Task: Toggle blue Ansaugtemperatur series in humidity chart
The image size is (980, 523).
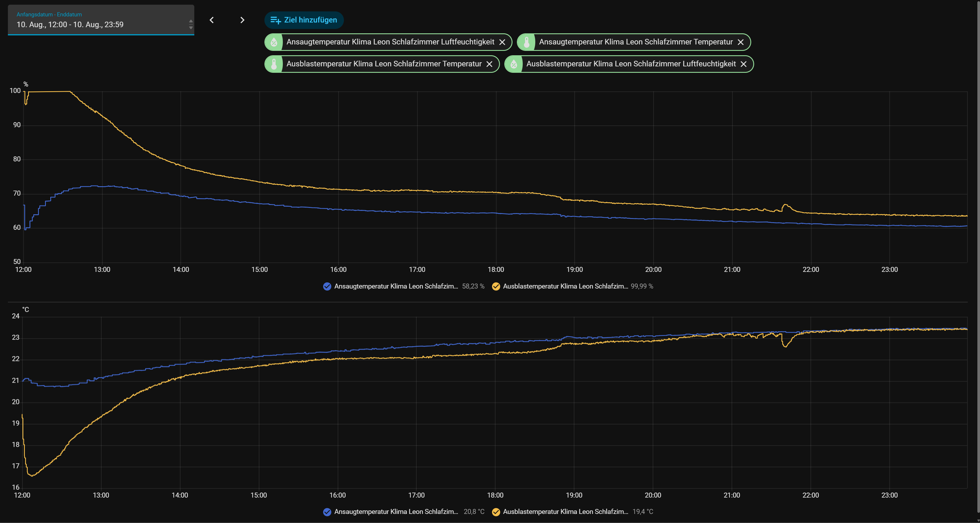Action: point(327,286)
